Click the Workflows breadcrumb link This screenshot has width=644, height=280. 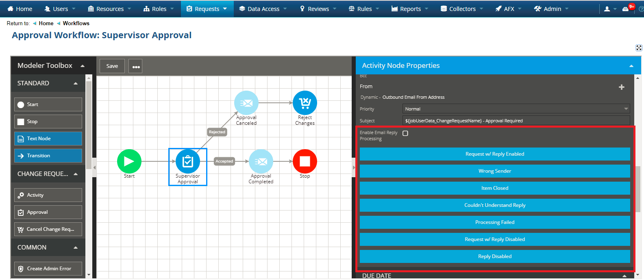76,24
